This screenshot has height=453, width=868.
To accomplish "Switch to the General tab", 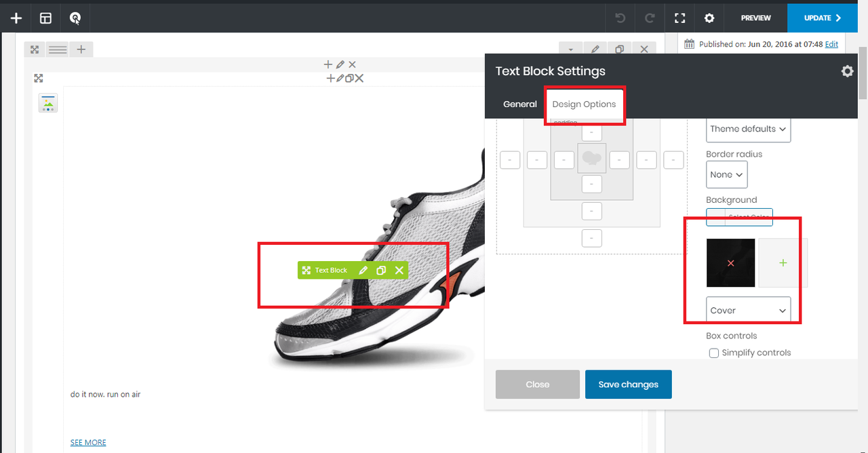I will click(x=520, y=104).
